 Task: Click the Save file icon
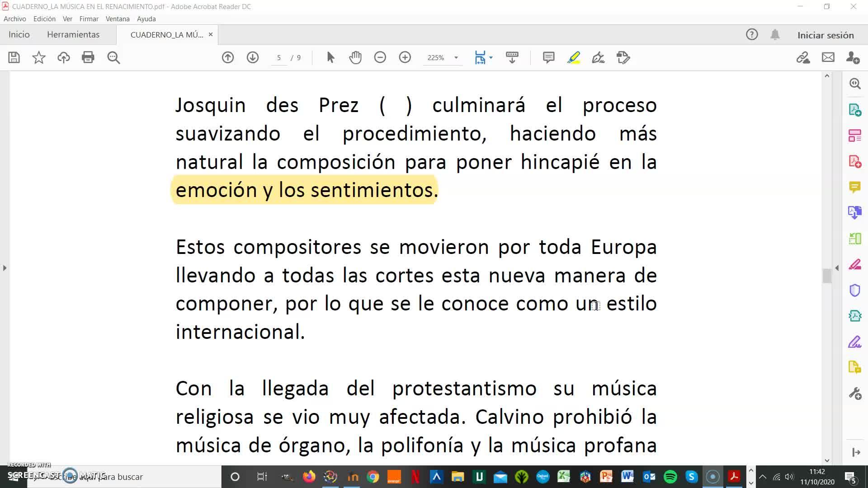[x=14, y=57]
